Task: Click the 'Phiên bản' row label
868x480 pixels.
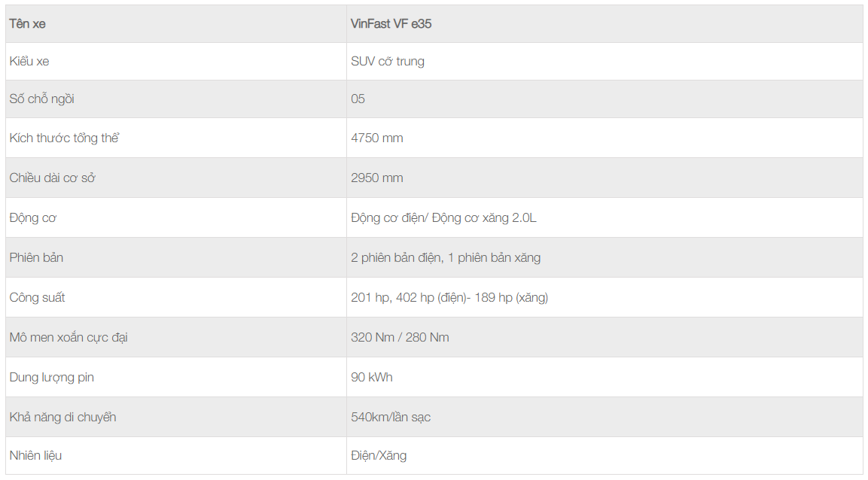Action: (x=36, y=258)
